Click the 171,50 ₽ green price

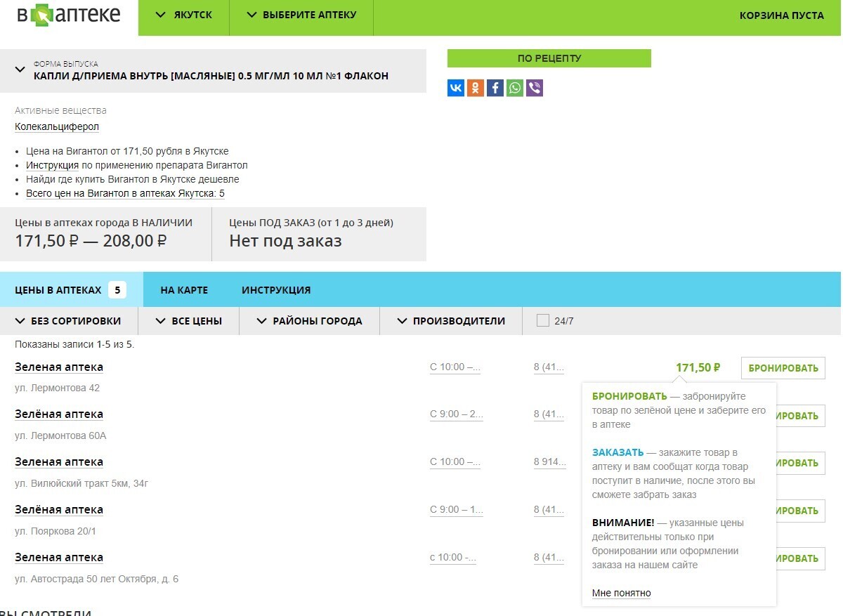[x=698, y=367]
